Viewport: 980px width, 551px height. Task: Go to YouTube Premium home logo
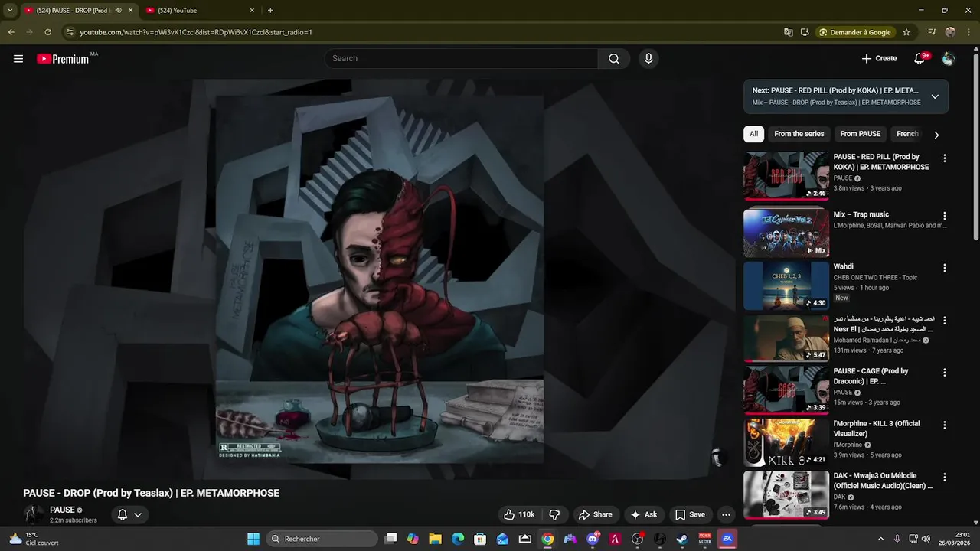coord(63,59)
